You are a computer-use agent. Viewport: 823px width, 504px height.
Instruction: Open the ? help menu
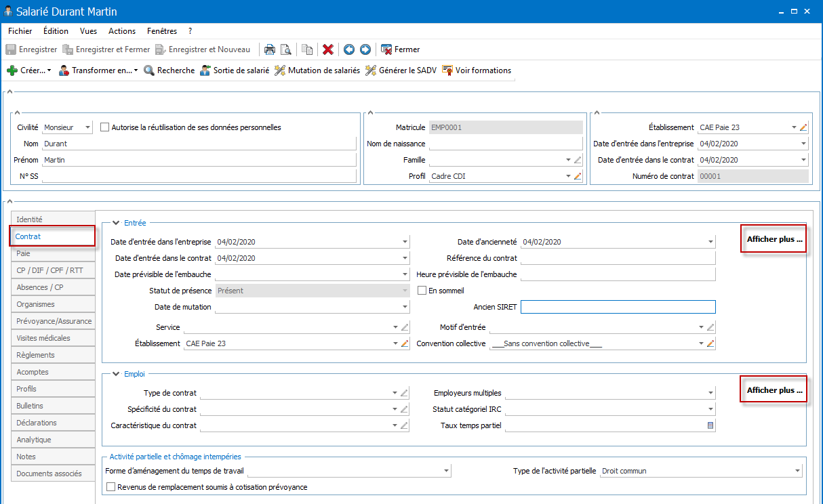click(190, 31)
